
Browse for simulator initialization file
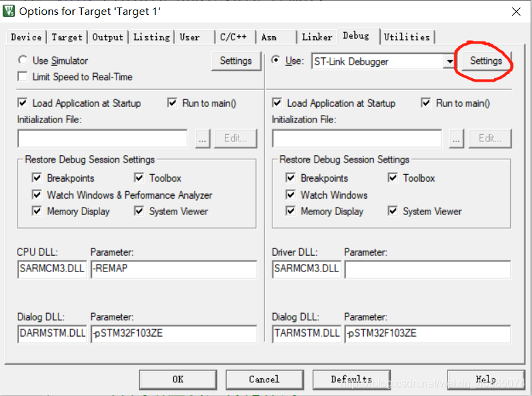202,138
